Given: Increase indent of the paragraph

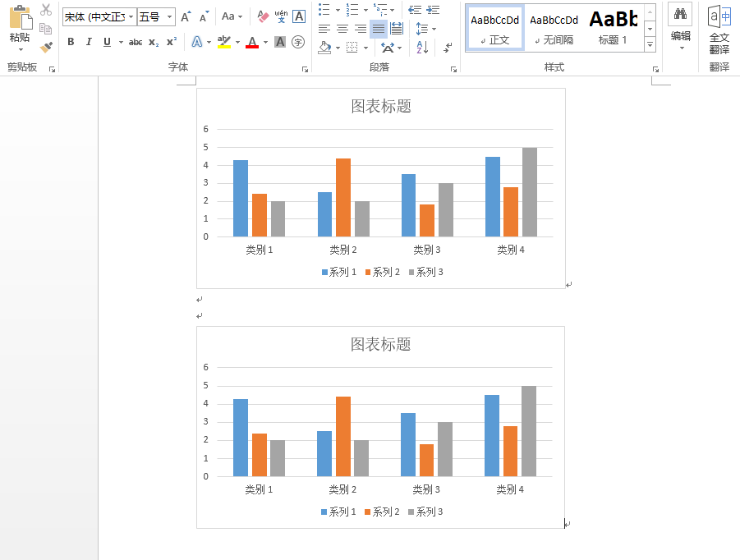Looking at the screenshot, I should pos(433,10).
